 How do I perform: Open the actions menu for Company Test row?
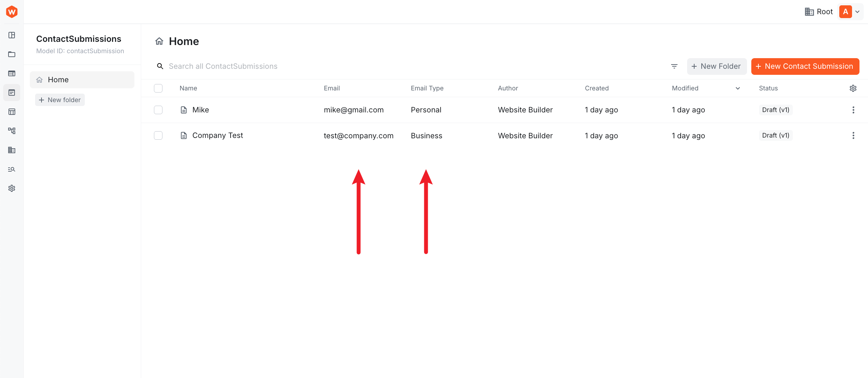pos(853,135)
